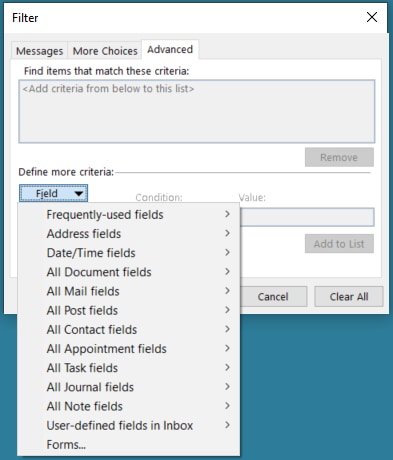Expand All Appointment fields submenu

coord(129,349)
